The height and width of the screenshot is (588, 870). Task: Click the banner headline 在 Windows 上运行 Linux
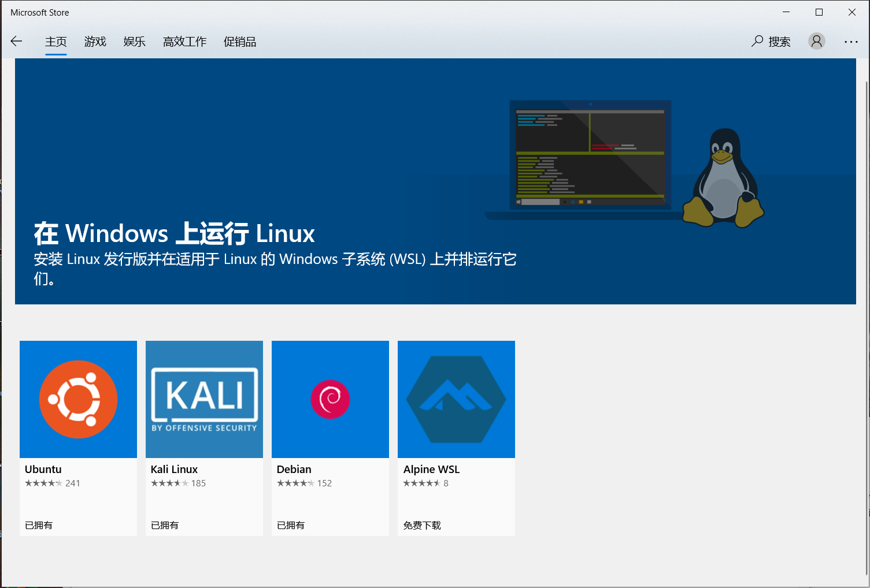tap(174, 233)
